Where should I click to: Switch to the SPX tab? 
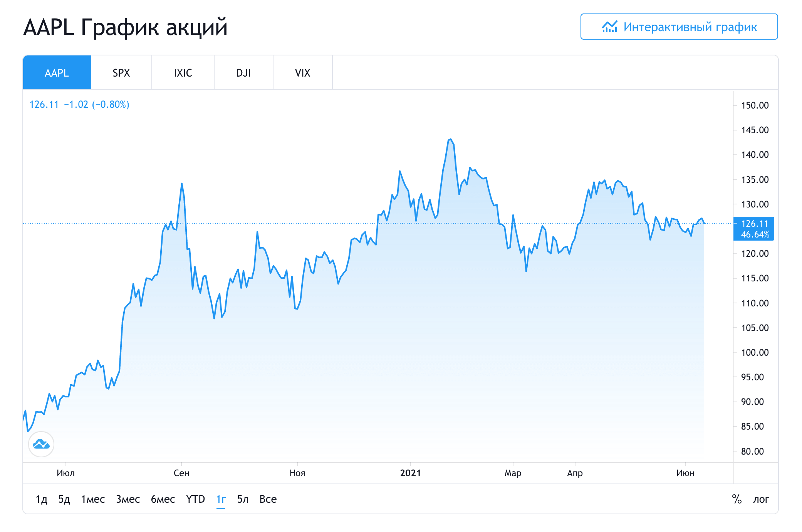tap(121, 73)
